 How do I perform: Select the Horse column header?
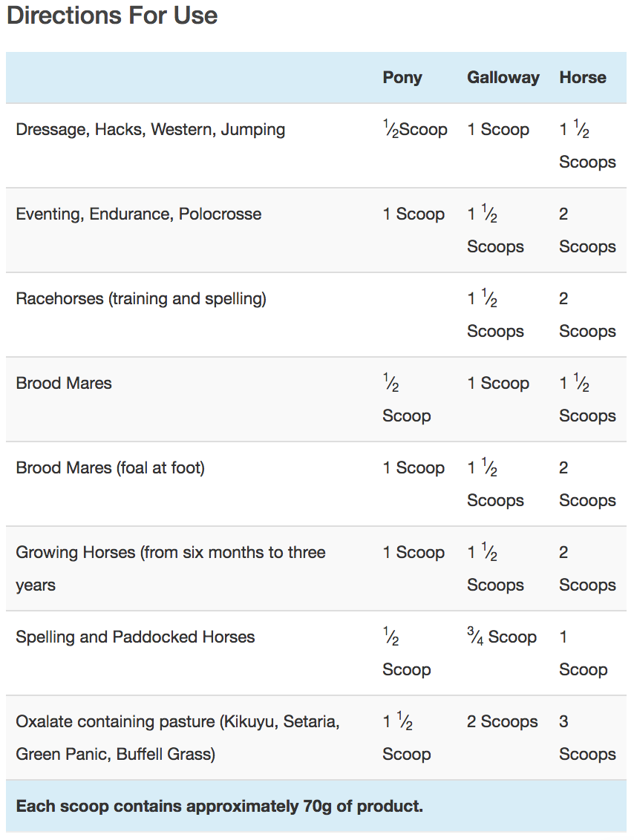[582, 78]
